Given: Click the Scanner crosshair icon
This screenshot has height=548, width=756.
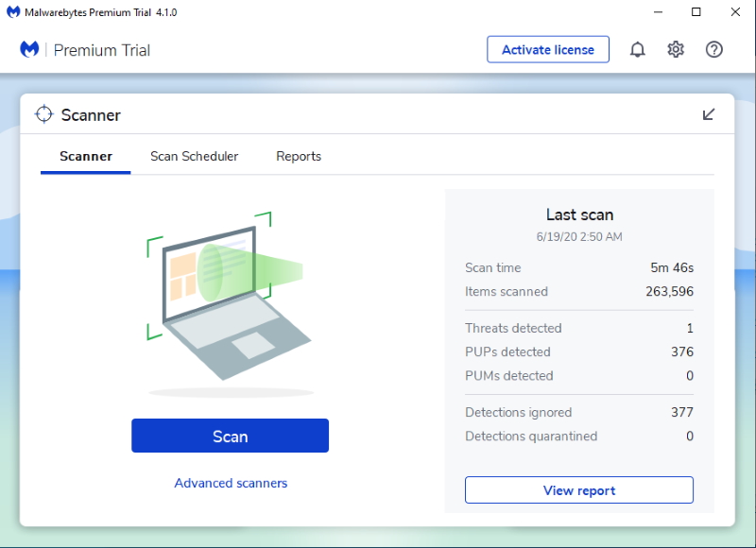Looking at the screenshot, I should click(43, 114).
